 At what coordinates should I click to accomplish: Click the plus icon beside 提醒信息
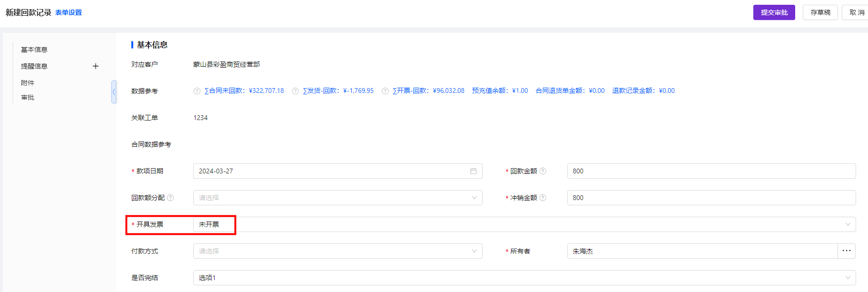pos(96,66)
